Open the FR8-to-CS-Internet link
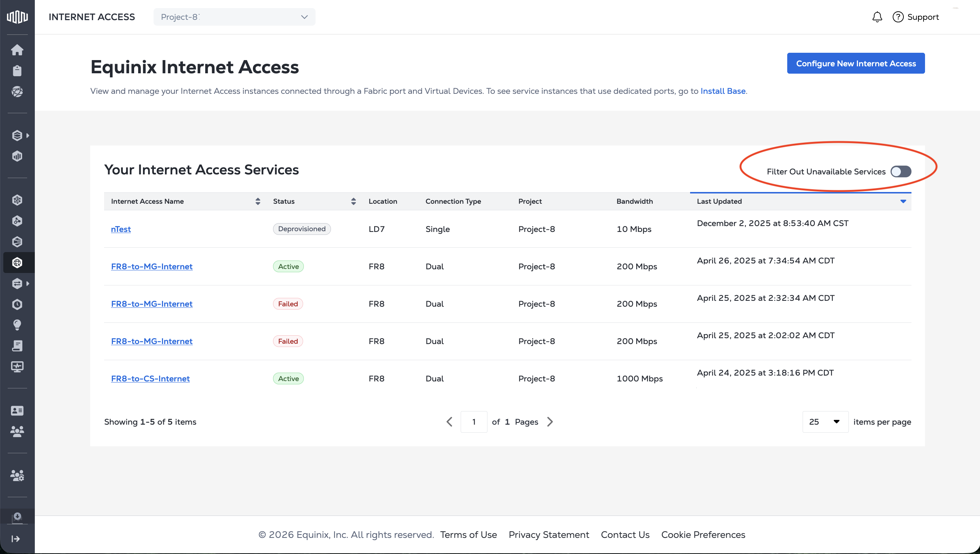The image size is (980, 554). [150, 378]
